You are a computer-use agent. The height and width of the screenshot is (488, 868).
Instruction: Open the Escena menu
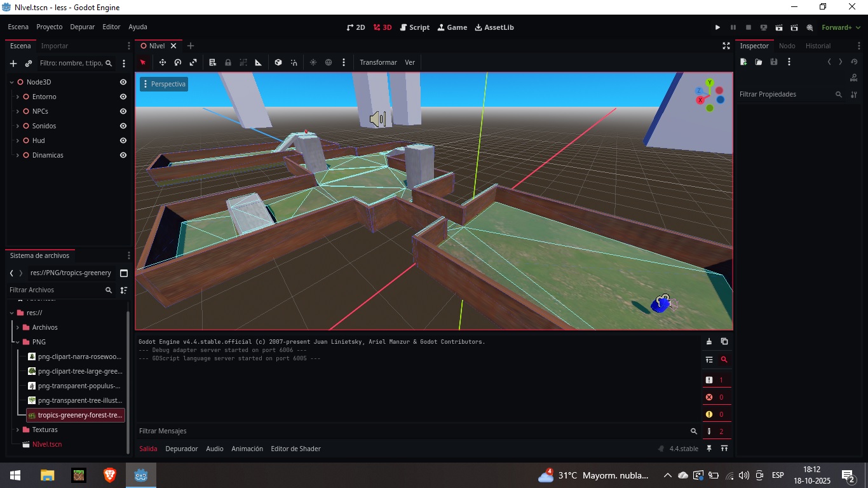18,27
